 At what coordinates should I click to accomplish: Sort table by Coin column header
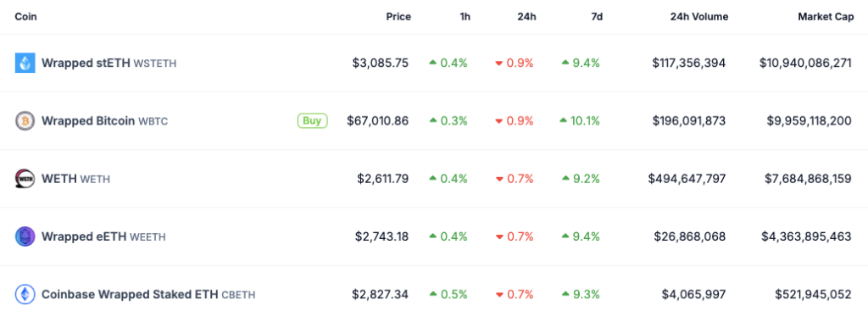tap(26, 17)
